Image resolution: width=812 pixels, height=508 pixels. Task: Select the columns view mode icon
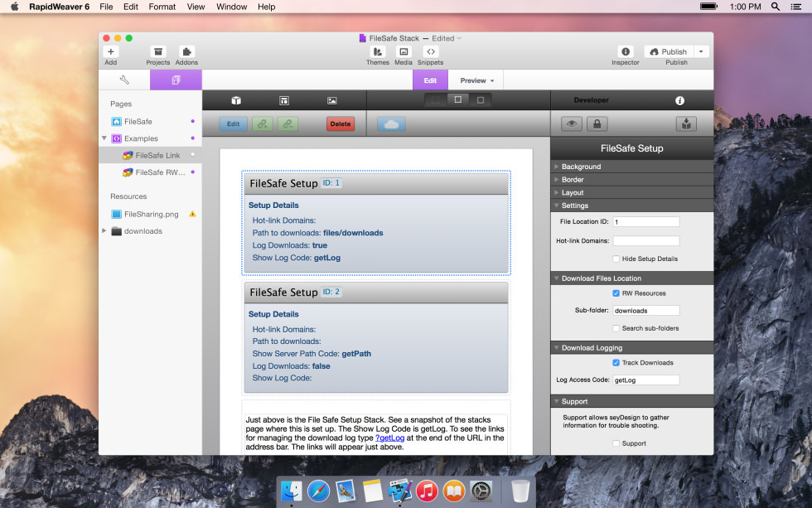436,100
